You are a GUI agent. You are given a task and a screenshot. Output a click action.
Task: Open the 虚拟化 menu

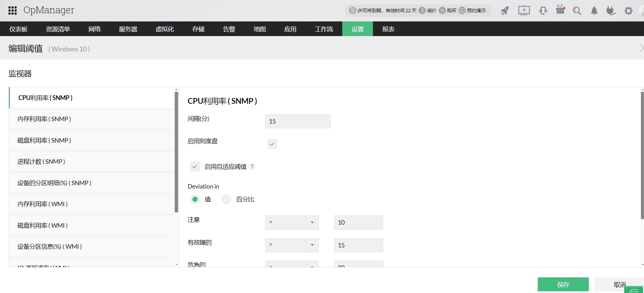(165, 29)
